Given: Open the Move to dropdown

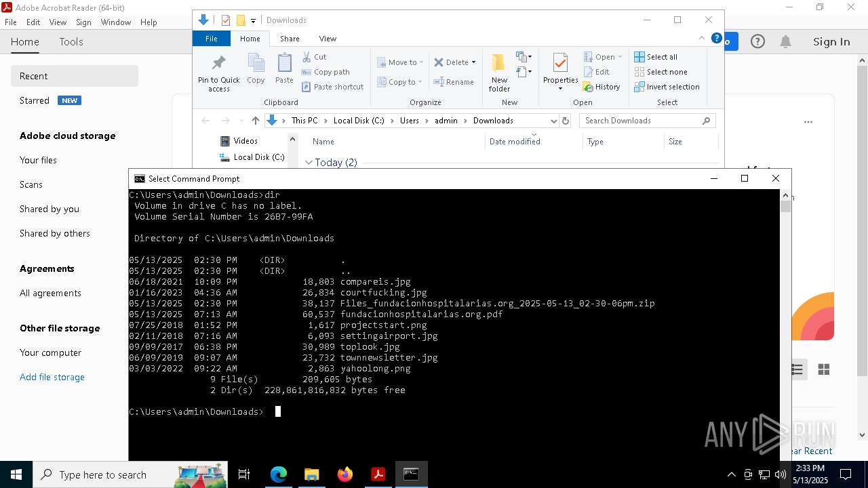Looking at the screenshot, I should coord(400,62).
